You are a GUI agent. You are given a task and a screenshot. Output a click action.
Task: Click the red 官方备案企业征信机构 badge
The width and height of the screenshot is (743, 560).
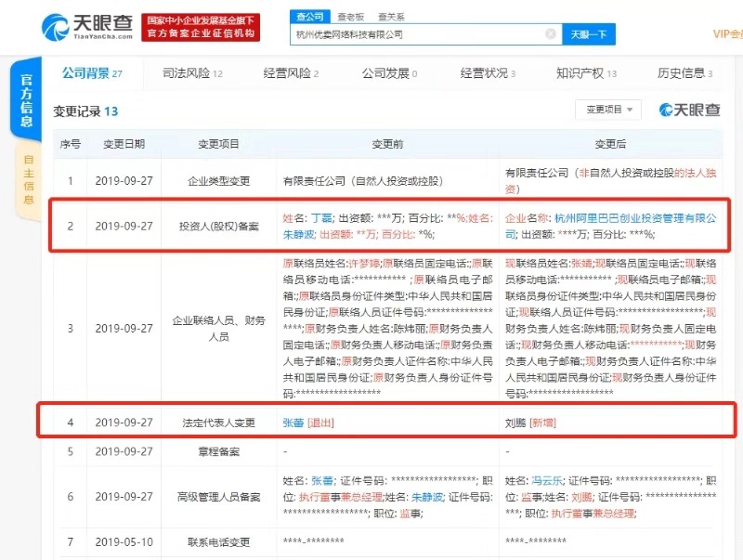pos(201,28)
